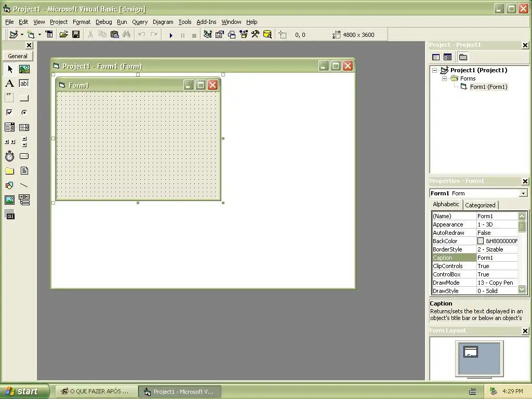Select the PictureBox control tool

pyautogui.click(x=24, y=69)
